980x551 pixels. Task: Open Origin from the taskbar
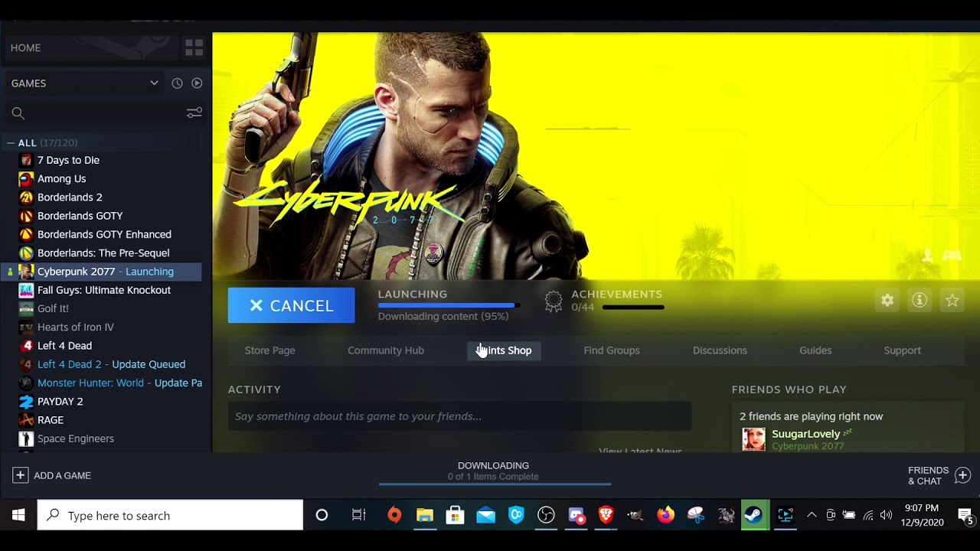(394, 515)
